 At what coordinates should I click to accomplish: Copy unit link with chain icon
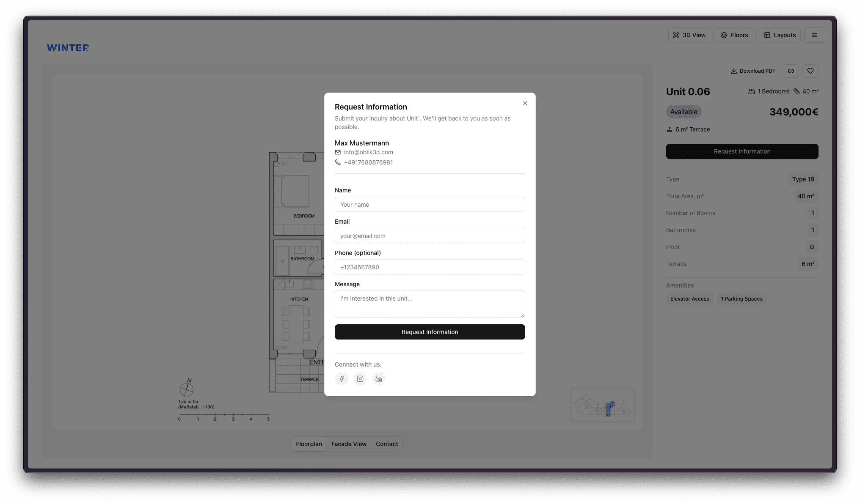point(791,71)
